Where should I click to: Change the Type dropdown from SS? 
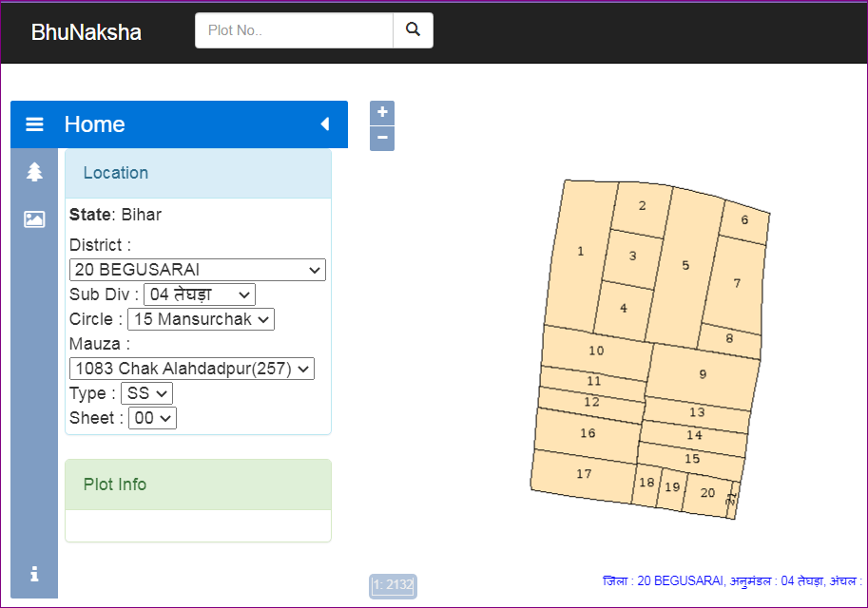(x=146, y=392)
